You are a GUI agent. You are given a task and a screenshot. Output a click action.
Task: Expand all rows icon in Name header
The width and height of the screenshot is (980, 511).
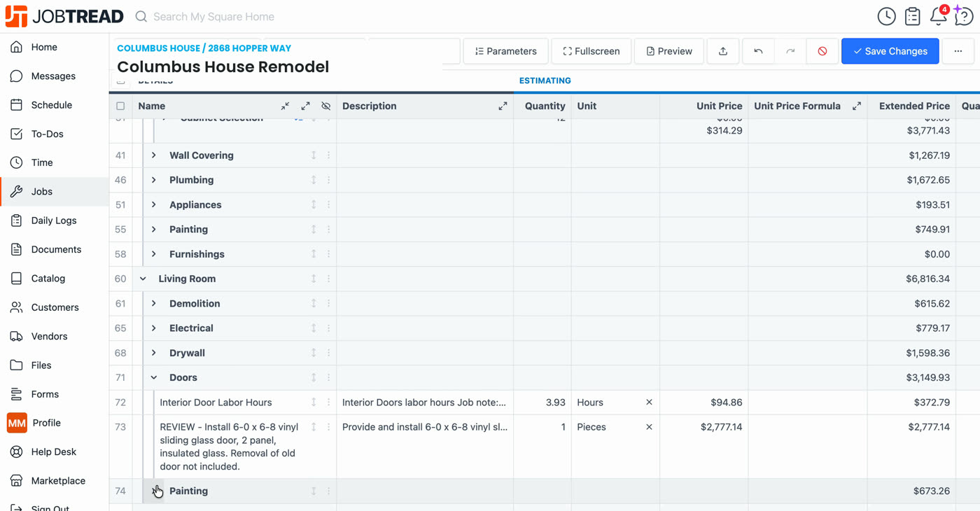click(x=305, y=106)
